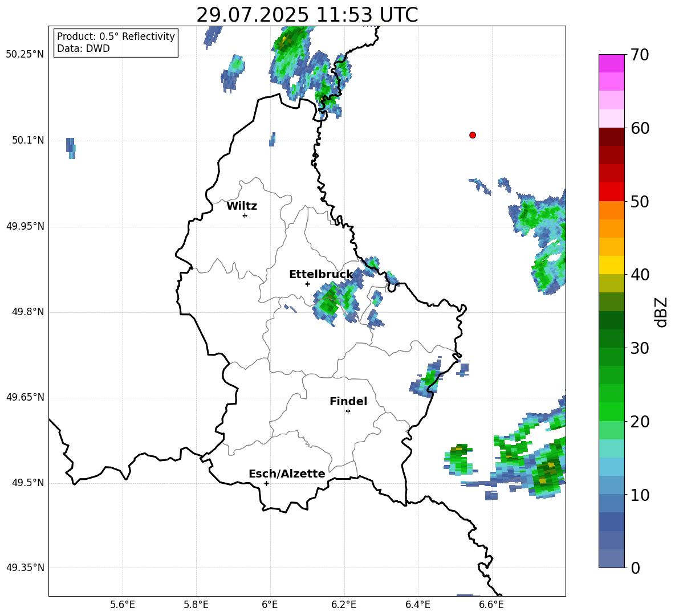675x616 pixels.
Task: Click the 49.95°N latitude label
Action: (25, 226)
